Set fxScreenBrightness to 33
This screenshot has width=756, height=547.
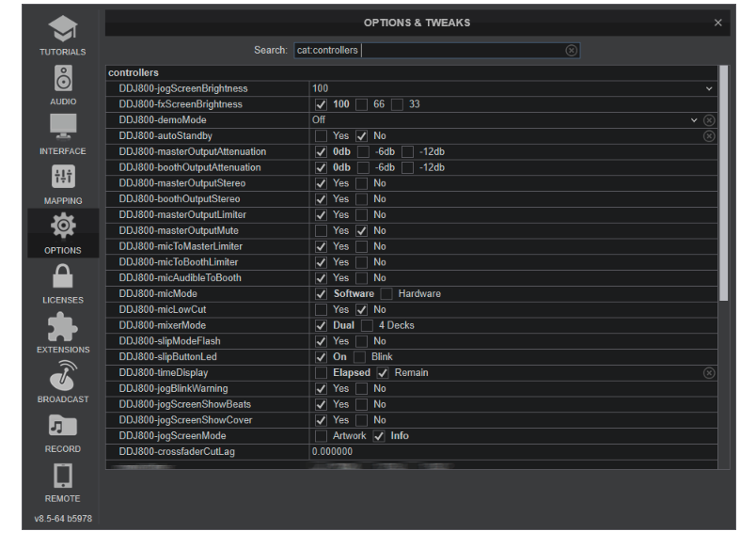click(x=397, y=104)
